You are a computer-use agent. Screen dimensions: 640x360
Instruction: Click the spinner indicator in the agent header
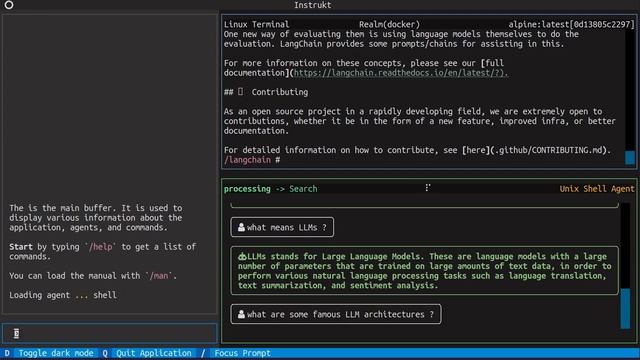tap(427, 188)
